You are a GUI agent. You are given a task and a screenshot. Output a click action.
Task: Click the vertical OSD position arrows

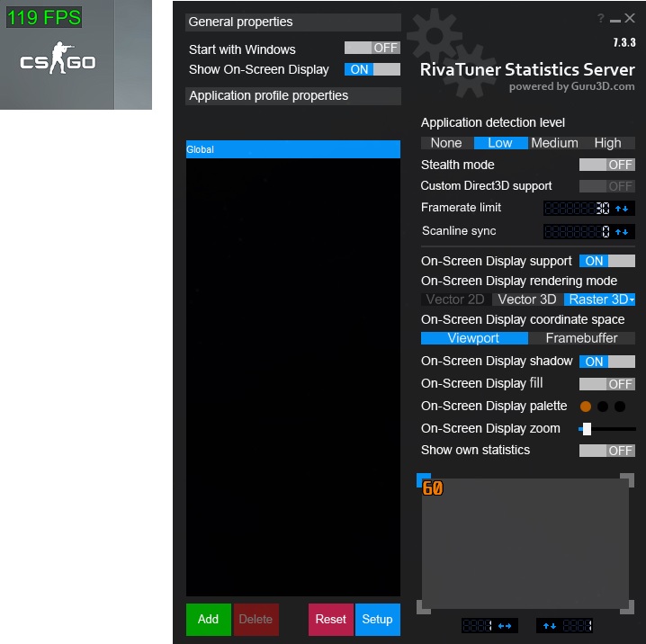[x=549, y=626]
